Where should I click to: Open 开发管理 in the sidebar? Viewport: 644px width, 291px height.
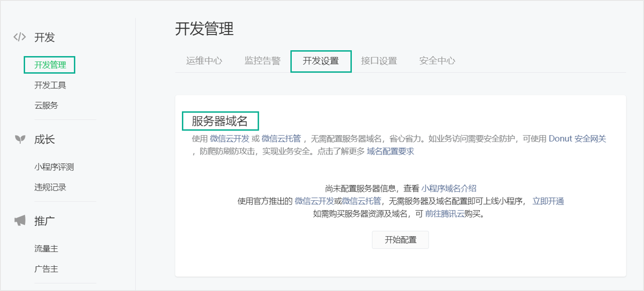click(x=50, y=65)
